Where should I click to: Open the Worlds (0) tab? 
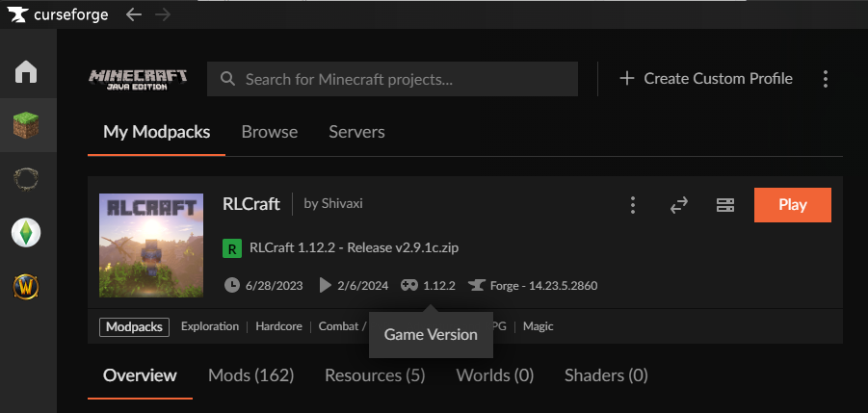coord(495,375)
